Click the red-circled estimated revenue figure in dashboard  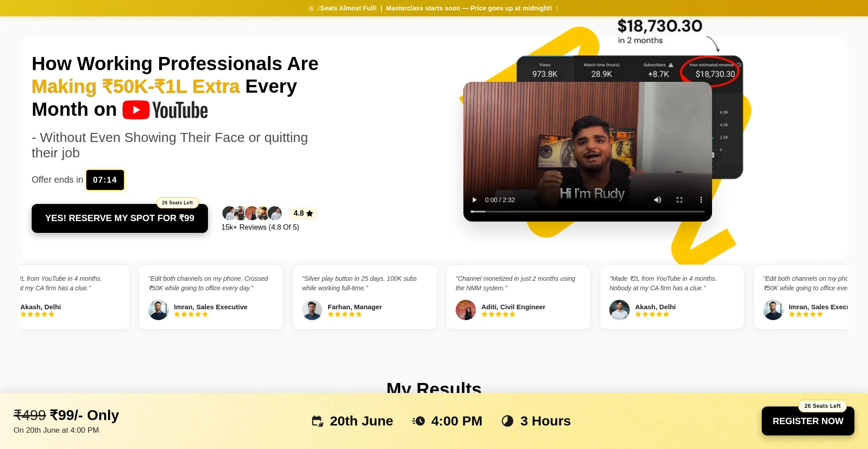tap(715, 74)
